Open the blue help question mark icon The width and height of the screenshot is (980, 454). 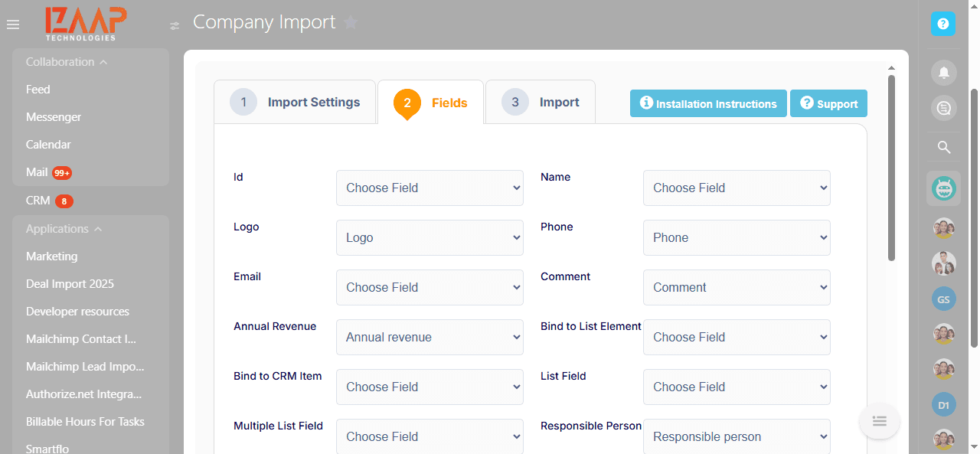click(x=943, y=24)
